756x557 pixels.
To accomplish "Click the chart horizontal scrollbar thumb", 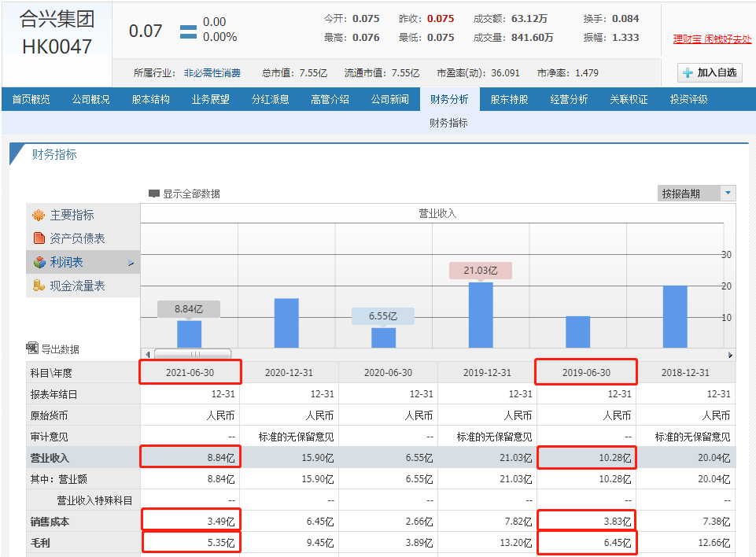I will pyautogui.click(x=193, y=354).
